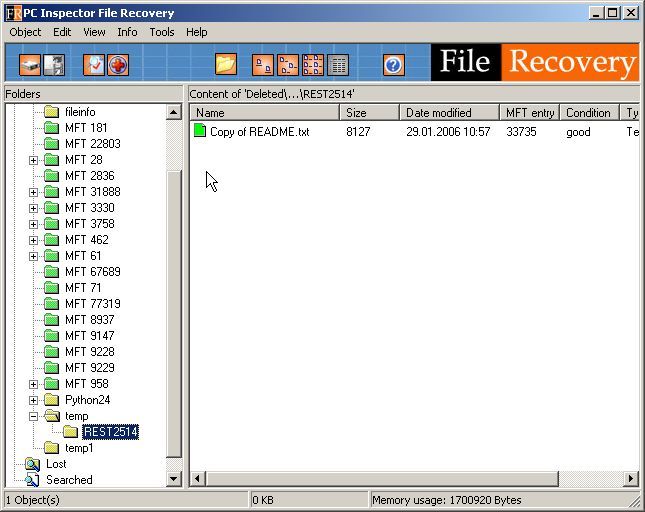The image size is (645, 512).
Task: Expand the MFT 958 folder
Action: click(x=33, y=384)
